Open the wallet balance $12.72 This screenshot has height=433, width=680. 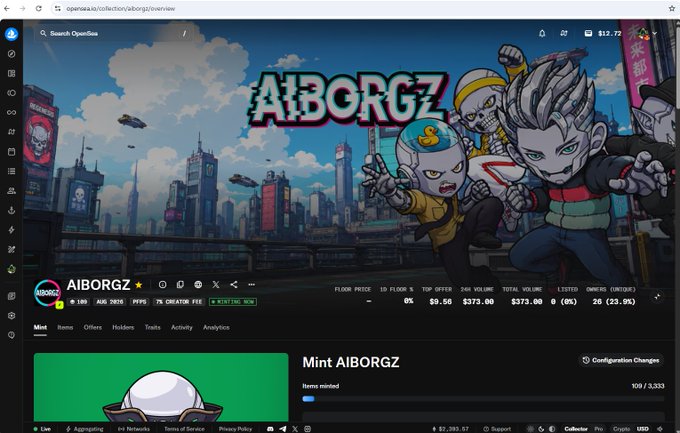[603, 33]
